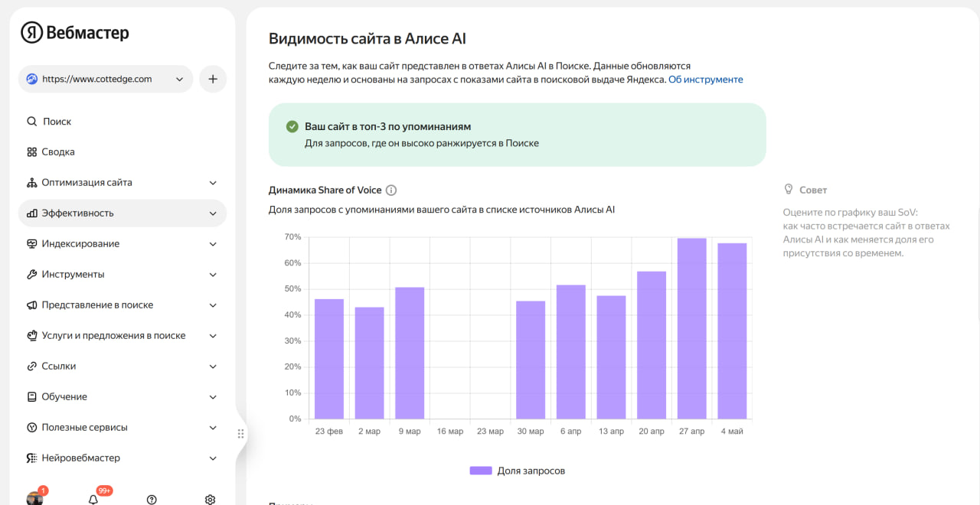This screenshot has height=505, width=980.
Task: Expand the Представление в поиске chevron
Action: click(213, 305)
